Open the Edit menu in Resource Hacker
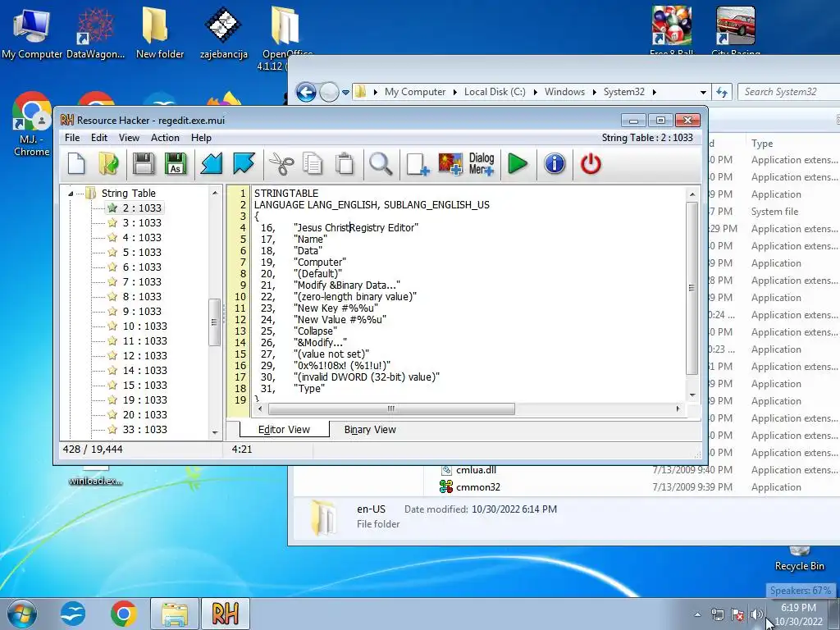This screenshot has width=840, height=630. coord(99,138)
